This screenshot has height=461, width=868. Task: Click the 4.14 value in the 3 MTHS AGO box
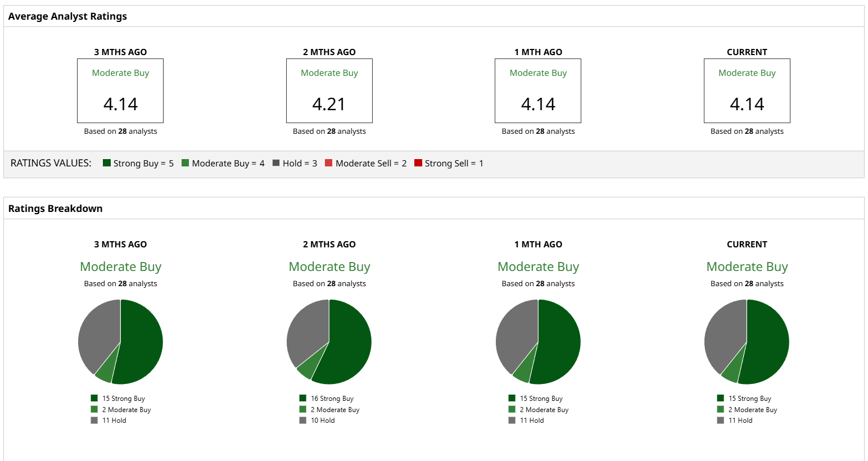(120, 104)
